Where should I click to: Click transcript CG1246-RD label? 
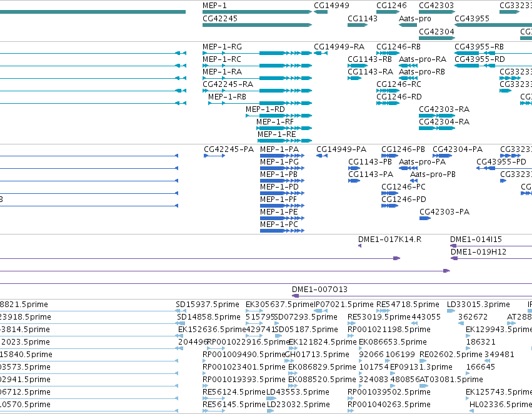pos(399,97)
